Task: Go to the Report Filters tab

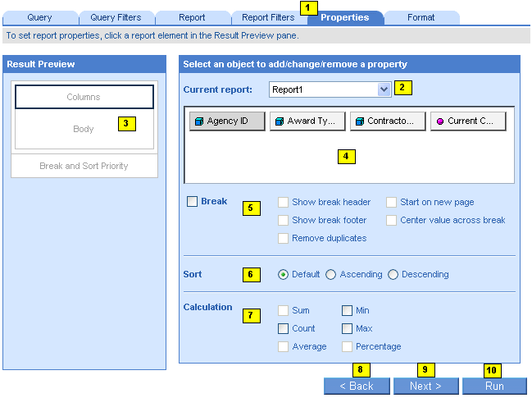Action: (x=268, y=17)
